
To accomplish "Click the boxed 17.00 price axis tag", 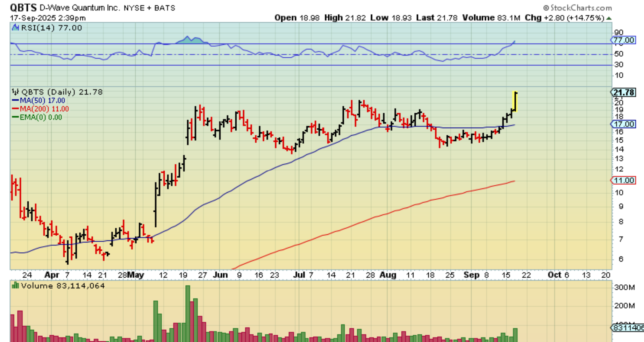I will (x=623, y=124).
